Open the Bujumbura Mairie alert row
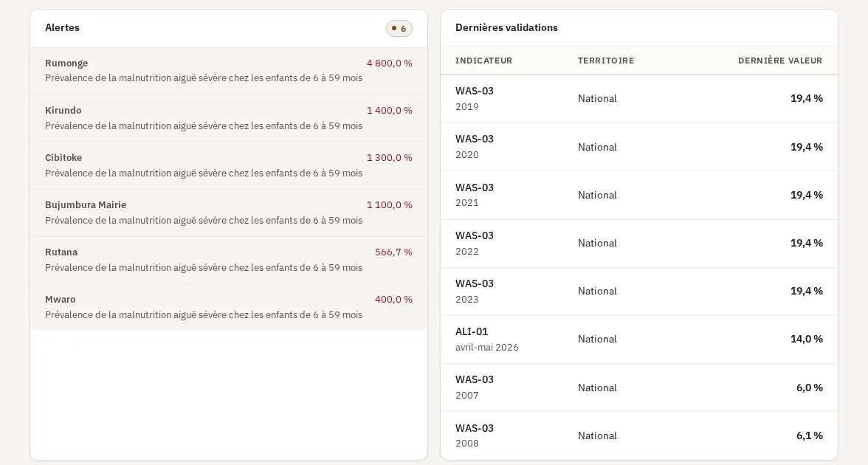Viewport: 868px width, 465px height. (x=229, y=213)
